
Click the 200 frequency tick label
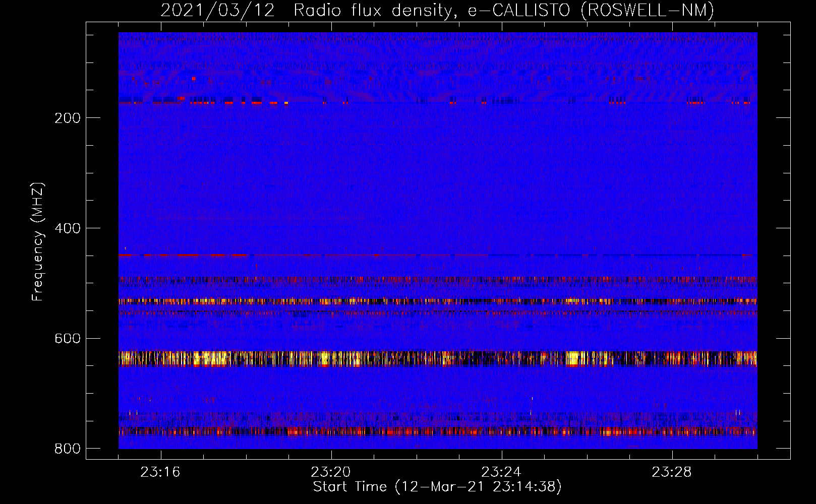(x=68, y=118)
